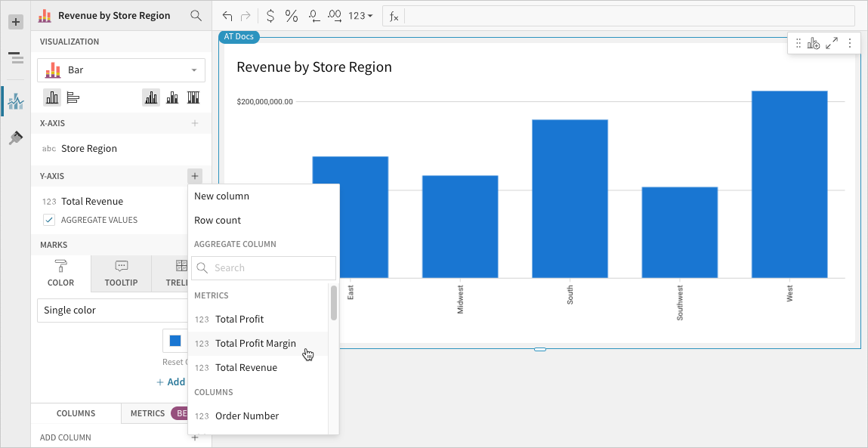
Task: Click the plus next to X-AXIS
Action: pyautogui.click(x=195, y=123)
